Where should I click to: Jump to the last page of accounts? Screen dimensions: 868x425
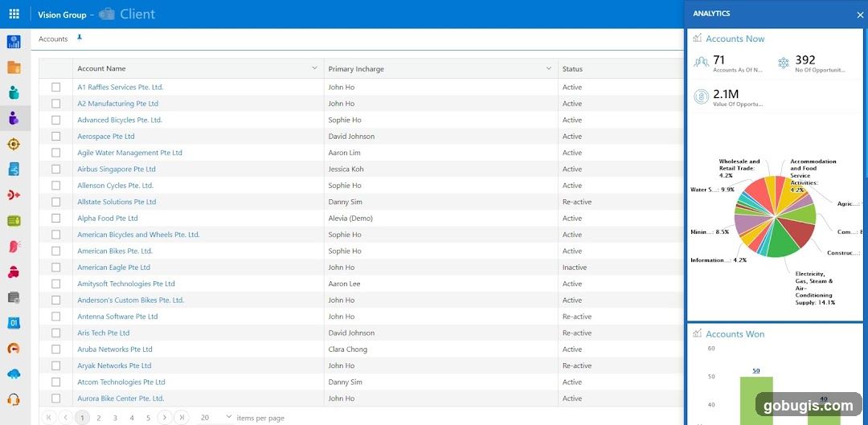(182, 417)
